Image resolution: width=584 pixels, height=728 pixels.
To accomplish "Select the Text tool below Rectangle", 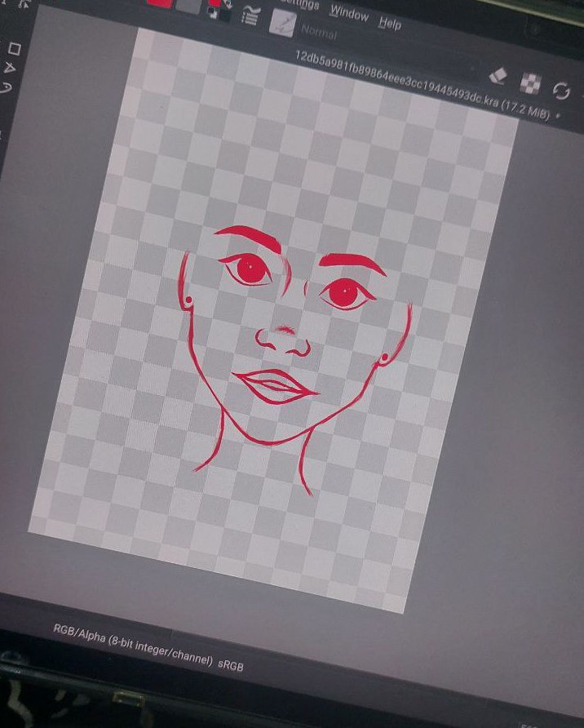I will [x=10, y=69].
